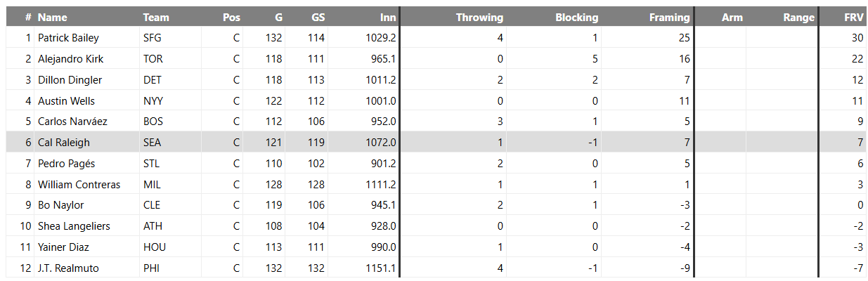Select William Contreras row name
868x281 pixels.
[79, 185]
